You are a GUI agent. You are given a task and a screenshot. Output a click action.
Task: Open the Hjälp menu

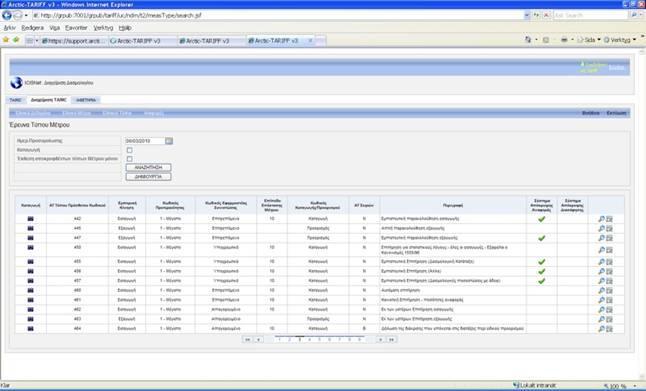(125, 28)
